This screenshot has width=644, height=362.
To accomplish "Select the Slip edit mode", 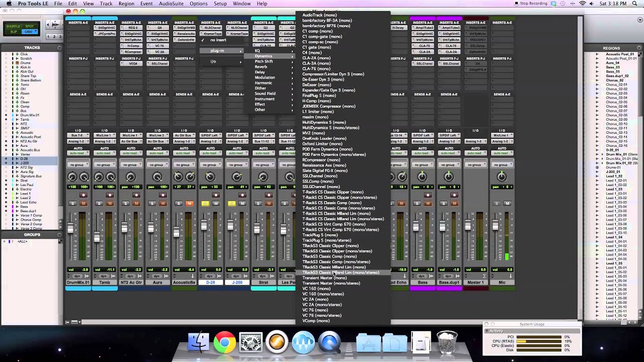I will pos(14,32).
